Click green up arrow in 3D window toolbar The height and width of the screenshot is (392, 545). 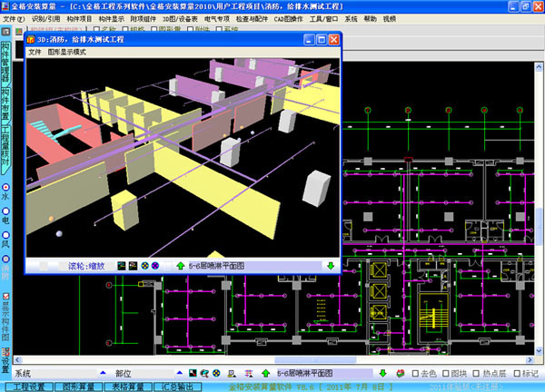pyautogui.click(x=180, y=266)
